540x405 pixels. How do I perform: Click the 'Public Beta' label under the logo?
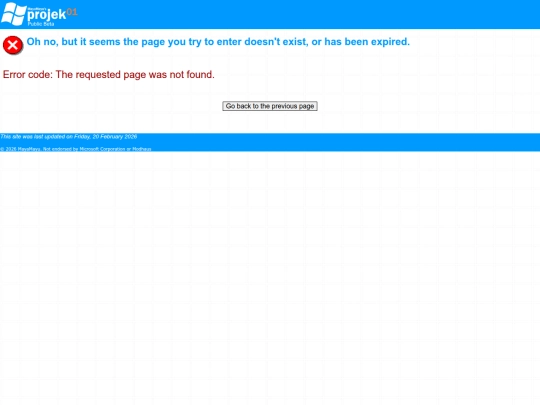pos(41,24)
